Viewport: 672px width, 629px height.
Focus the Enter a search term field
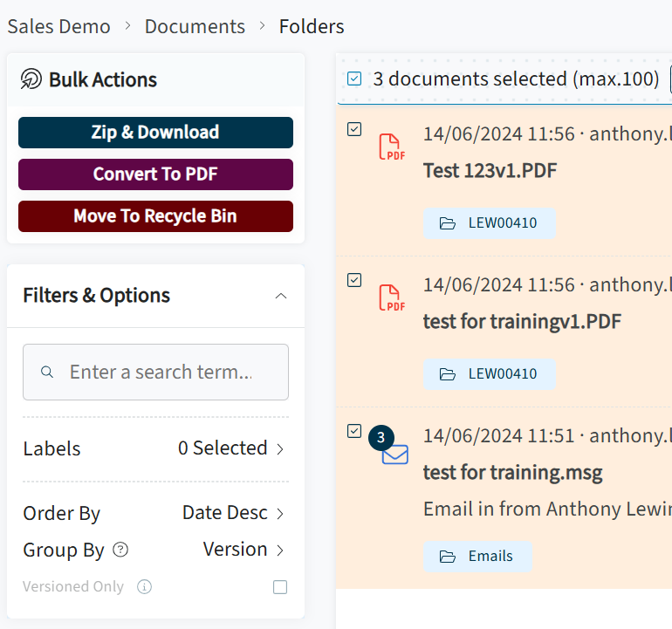(155, 372)
